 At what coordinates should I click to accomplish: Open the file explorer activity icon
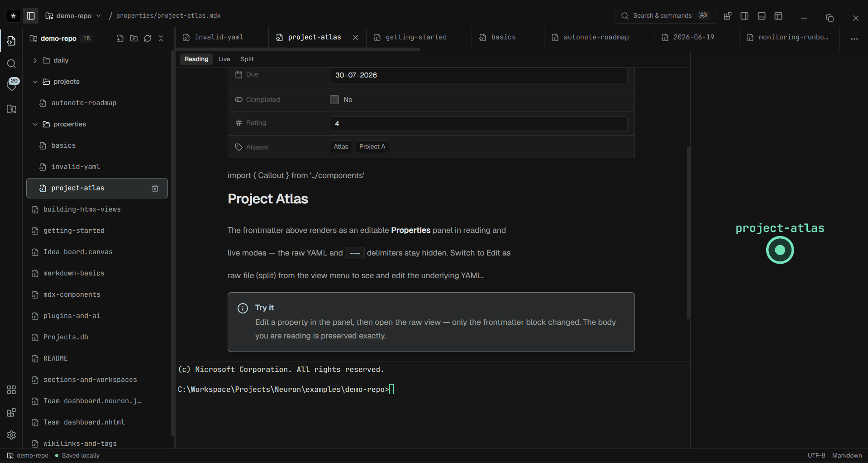point(12,41)
